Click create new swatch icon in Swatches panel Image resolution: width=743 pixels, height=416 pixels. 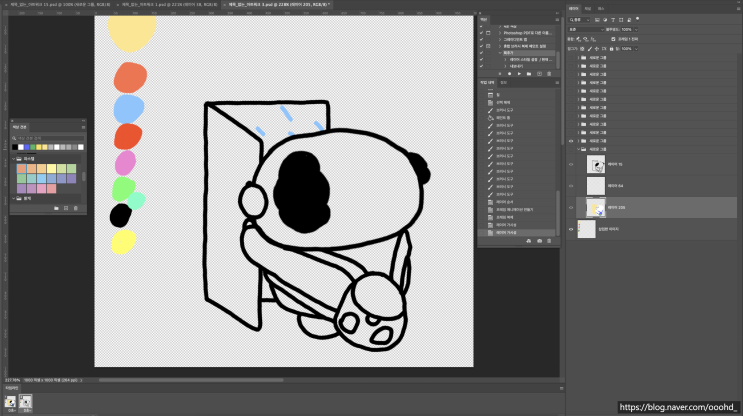point(66,208)
